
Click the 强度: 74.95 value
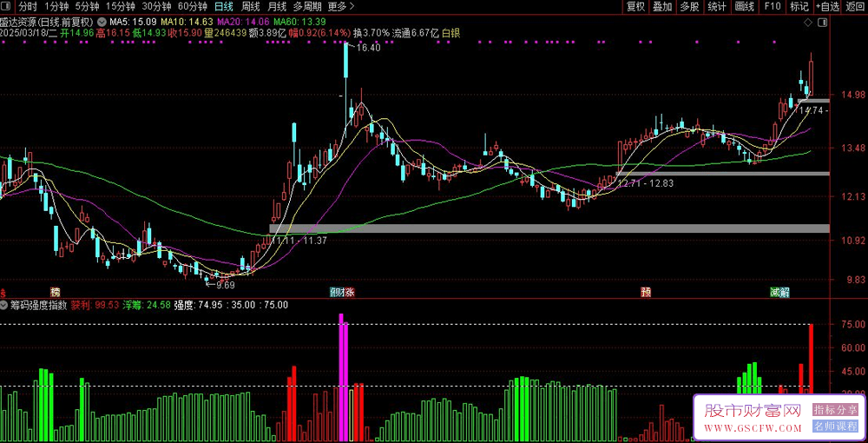coord(198,305)
